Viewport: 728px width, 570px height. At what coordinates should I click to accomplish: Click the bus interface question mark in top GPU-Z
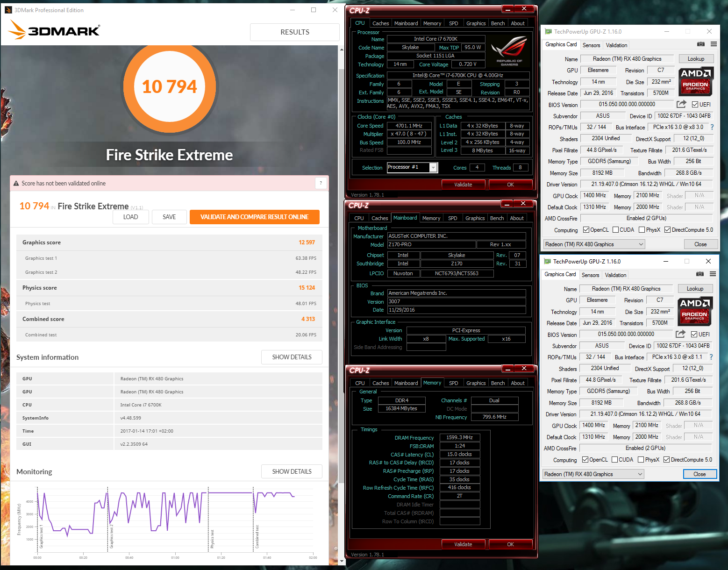coord(712,127)
